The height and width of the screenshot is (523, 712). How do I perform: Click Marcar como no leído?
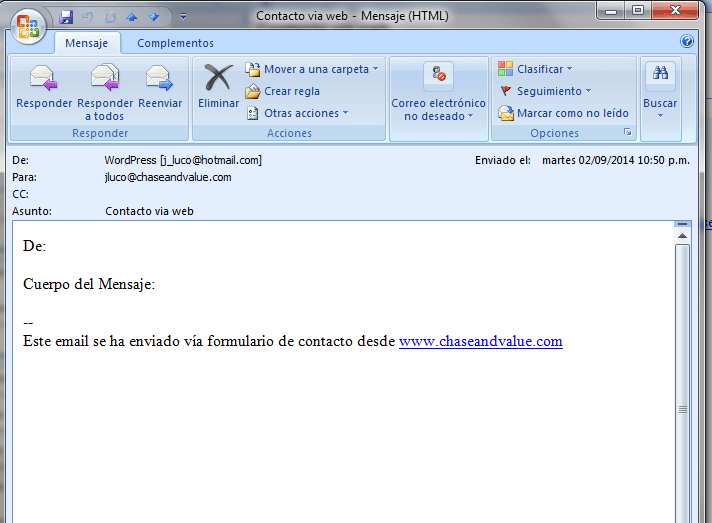coord(564,113)
